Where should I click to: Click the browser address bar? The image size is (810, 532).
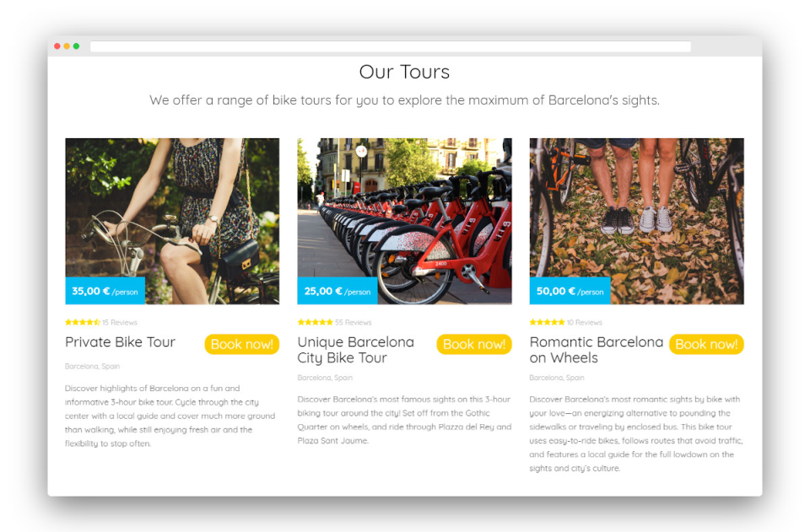[x=391, y=46]
